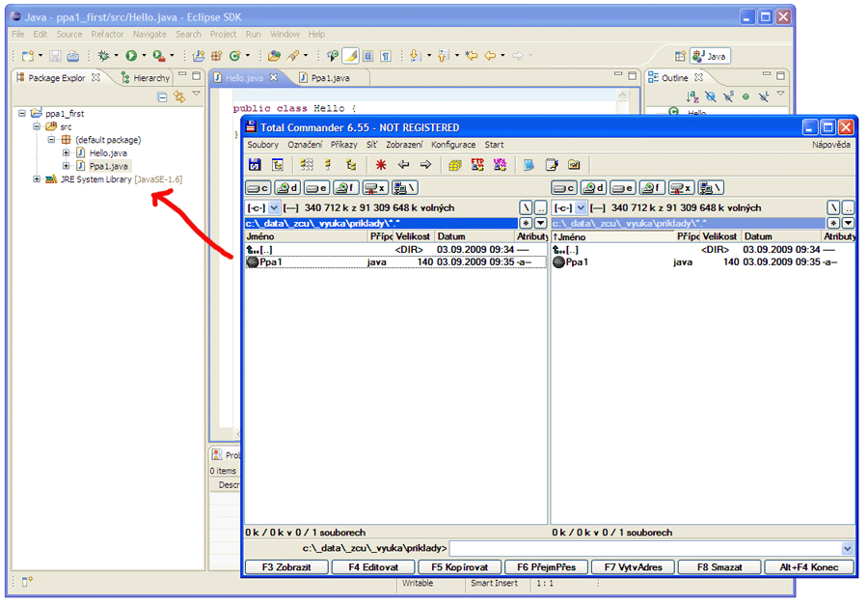Click the Debug bug icon in Eclipse toolbar
Image resolution: width=868 pixels, height=603 pixels.
tap(103, 56)
